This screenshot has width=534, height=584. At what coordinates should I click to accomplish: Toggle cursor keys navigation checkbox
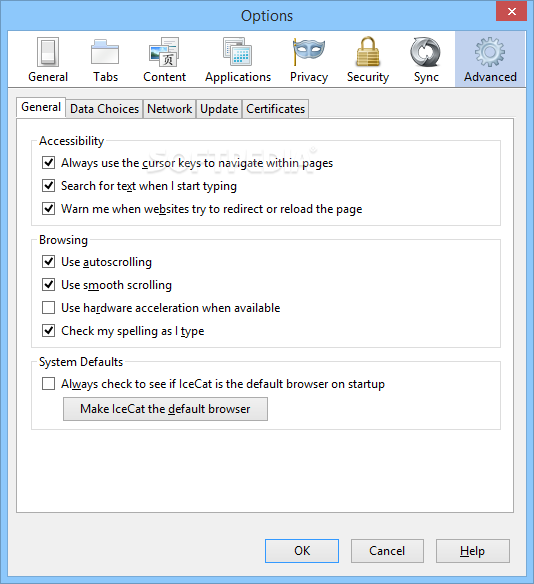(x=48, y=163)
